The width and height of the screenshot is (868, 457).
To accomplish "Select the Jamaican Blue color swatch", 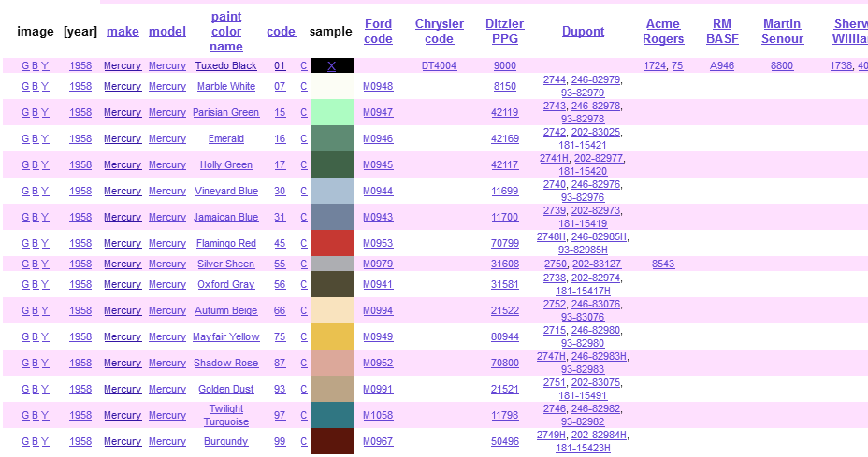I will point(332,217).
